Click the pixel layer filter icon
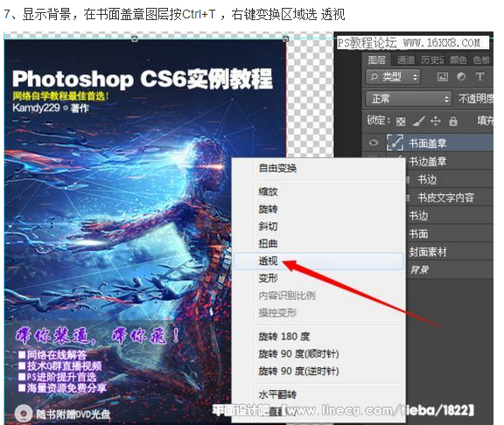Viewport: 504px width, 425px height. 442,77
